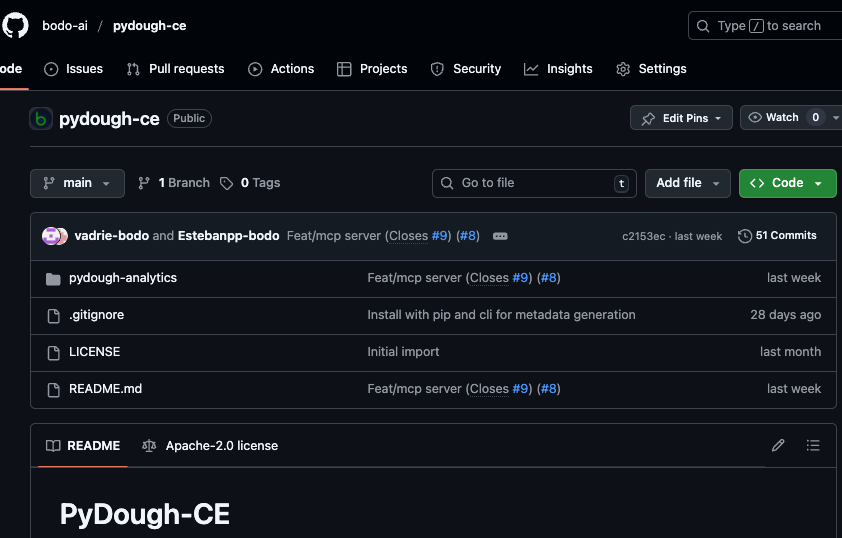Click the Go to file search field
Viewport: 842px width, 538px height.
pos(534,183)
